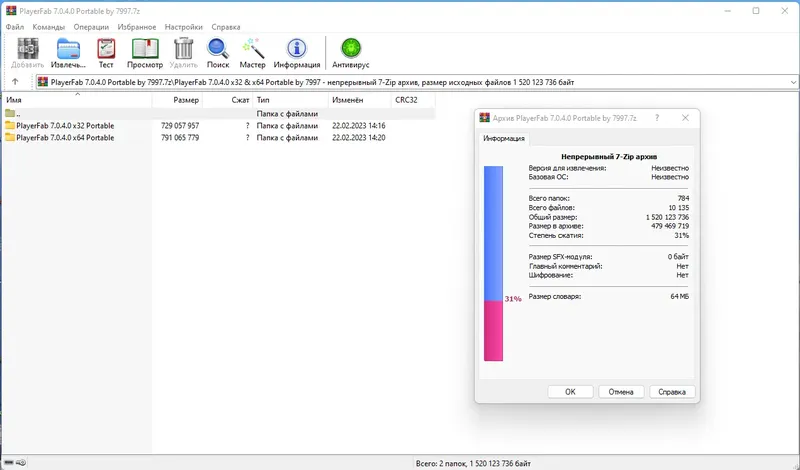Image resolution: width=800 pixels, height=470 pixels.
Task: Run the Тест archive test tool
Action: pyautogui.click(x=106, y=49)
